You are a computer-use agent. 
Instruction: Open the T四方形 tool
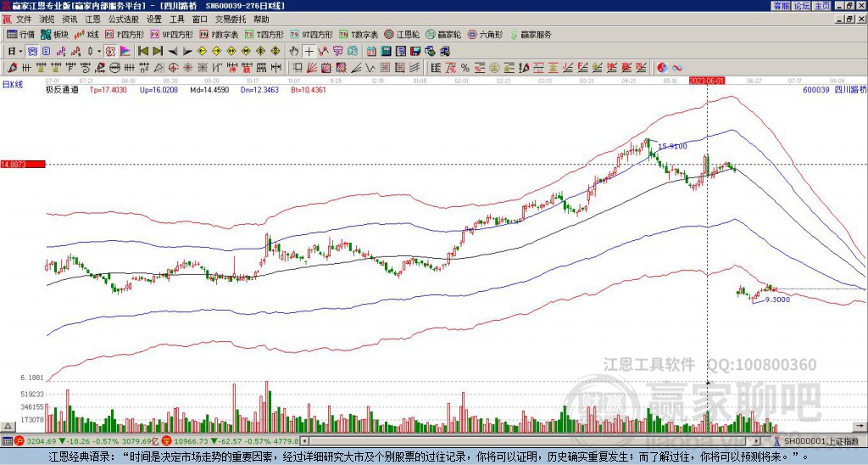click(x=264, y=34)
